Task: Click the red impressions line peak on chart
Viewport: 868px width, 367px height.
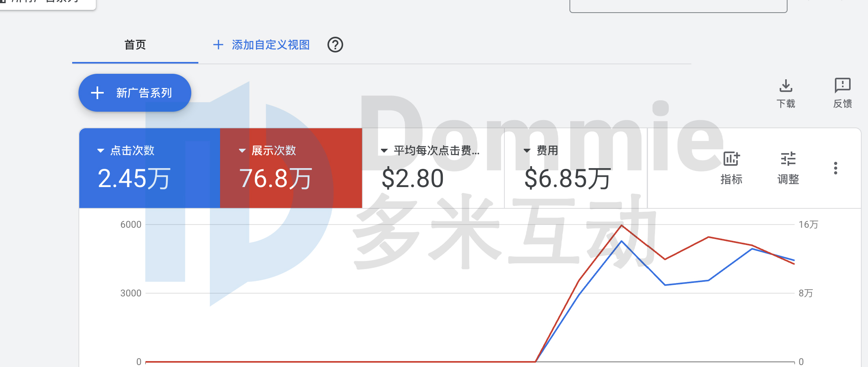Action: pyautogui.click(x=622, y=225)
